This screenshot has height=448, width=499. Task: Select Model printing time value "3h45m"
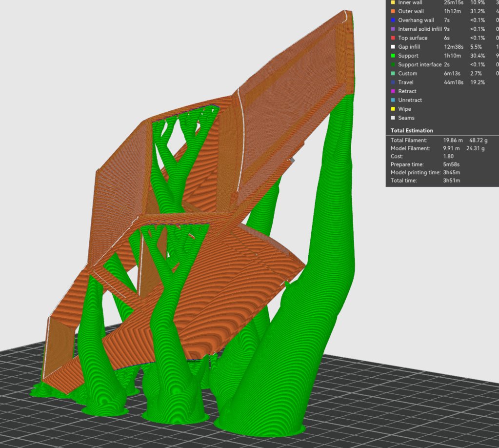coord(452,173)
